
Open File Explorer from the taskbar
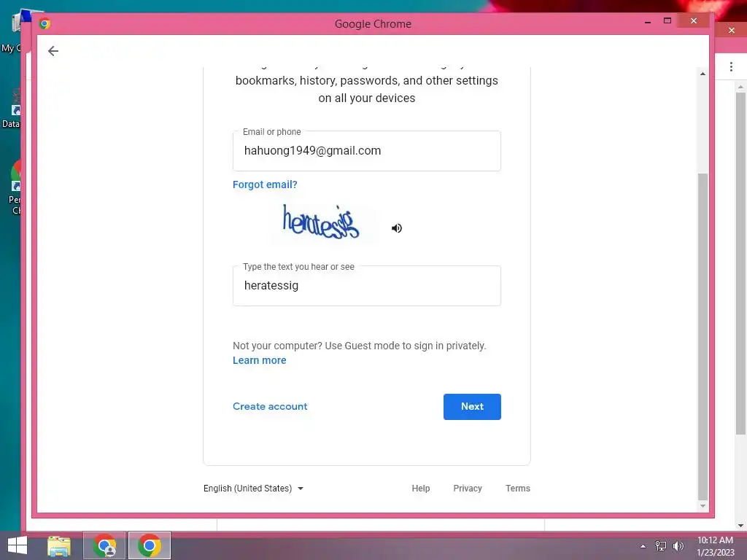point(59,545)
